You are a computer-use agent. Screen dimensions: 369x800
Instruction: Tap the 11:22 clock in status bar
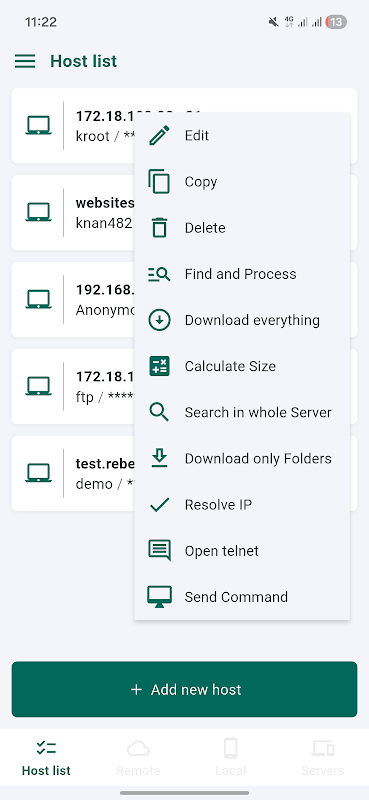tap(41, 22)
